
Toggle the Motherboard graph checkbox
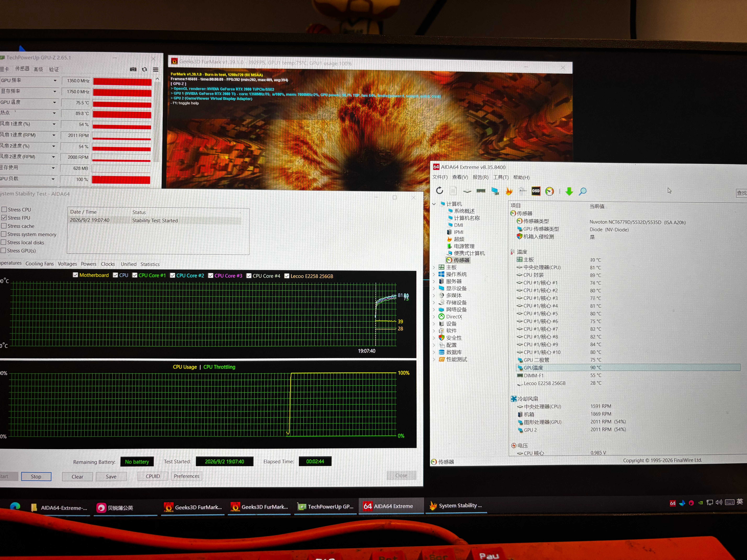point(76,275)
